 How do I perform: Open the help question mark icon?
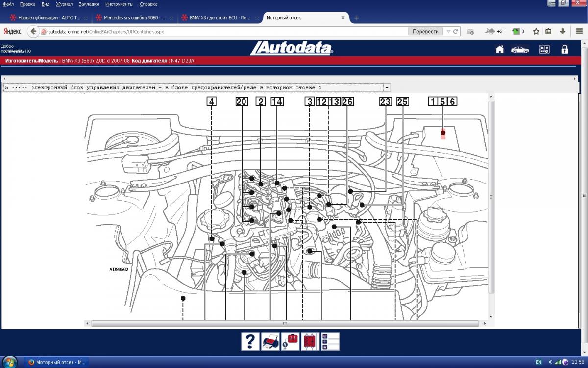coord(250,342)
